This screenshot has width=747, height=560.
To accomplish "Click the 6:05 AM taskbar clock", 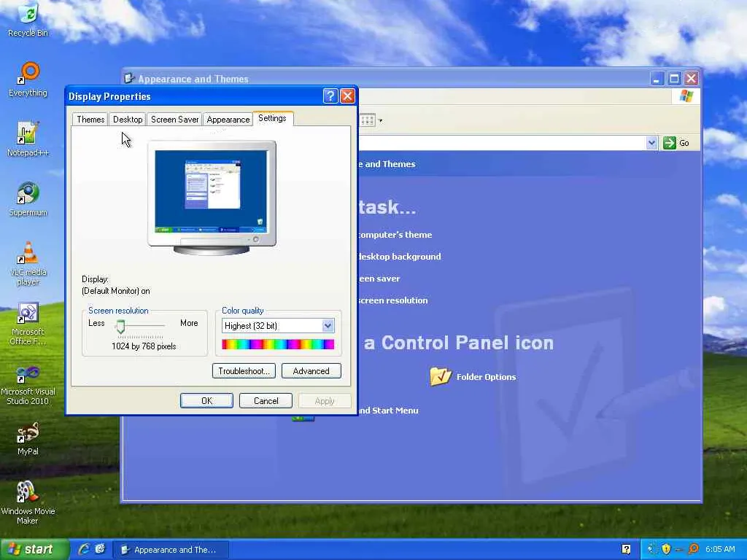I will coord(720,550).
